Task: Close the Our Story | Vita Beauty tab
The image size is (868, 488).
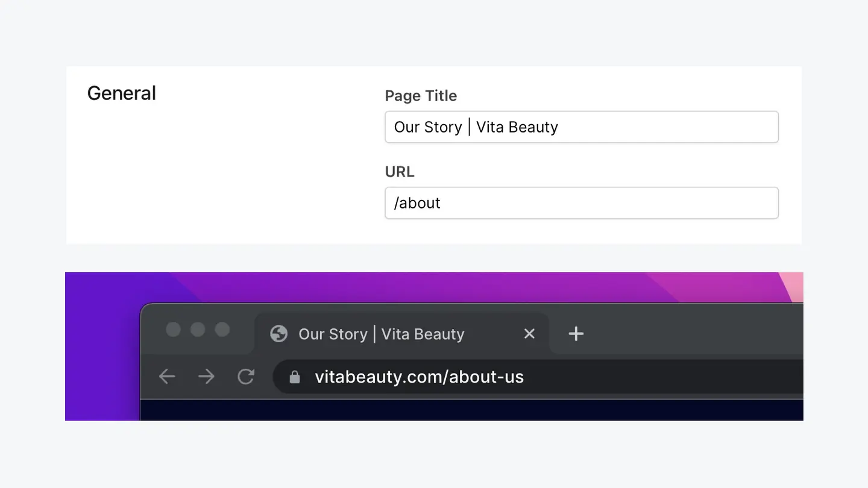Action: 529,334
